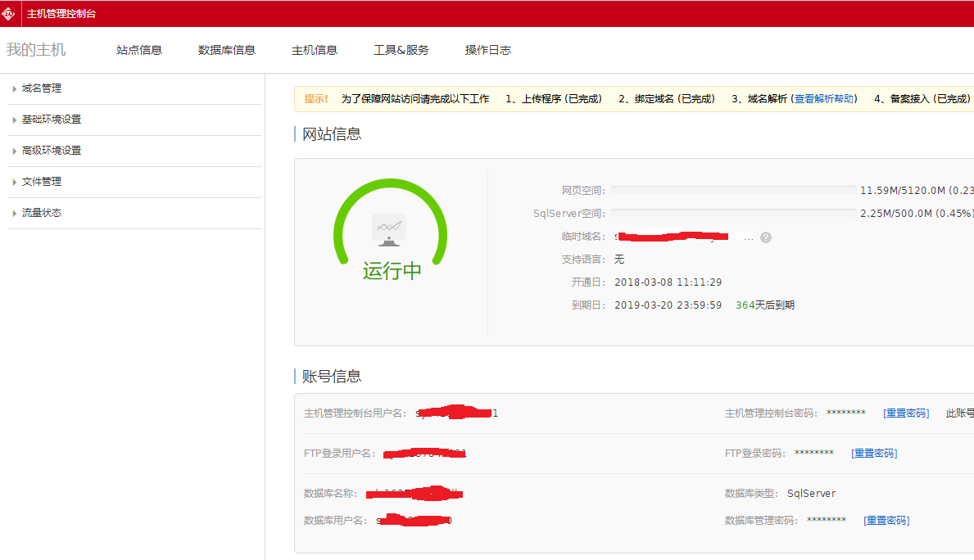The image size is (974, 560).
Task: Open the 文件管理 sidebar section
Action: point(42,182)
